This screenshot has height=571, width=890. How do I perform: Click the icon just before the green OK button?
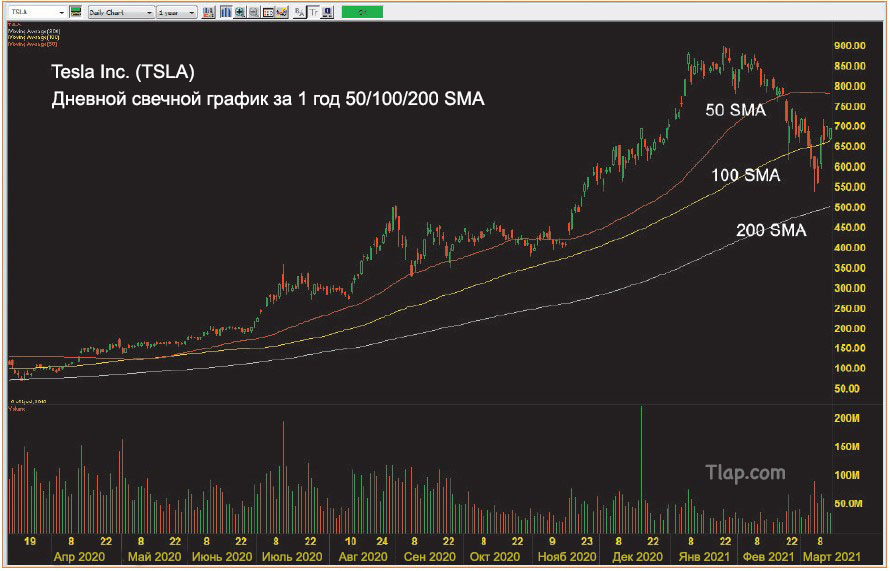[x=328, y=12]
